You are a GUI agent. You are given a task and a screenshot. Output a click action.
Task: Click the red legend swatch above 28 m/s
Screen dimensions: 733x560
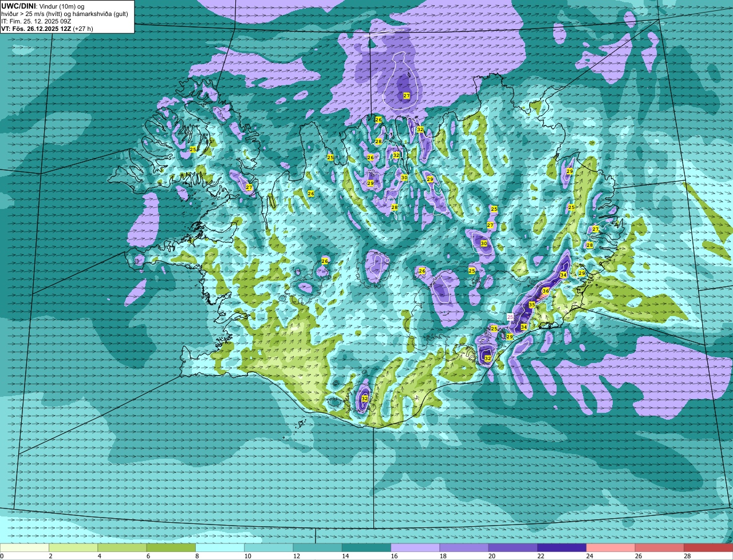point(708,548)
